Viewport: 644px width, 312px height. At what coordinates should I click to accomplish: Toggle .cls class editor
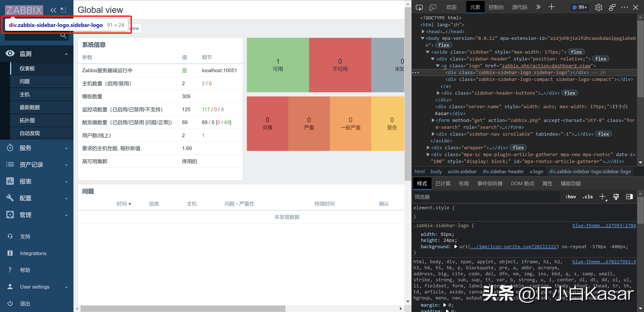587,197
